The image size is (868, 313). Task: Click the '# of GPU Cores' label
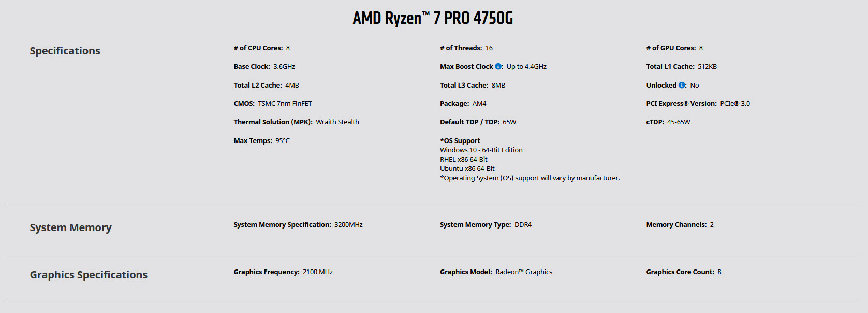pos(670,48)
